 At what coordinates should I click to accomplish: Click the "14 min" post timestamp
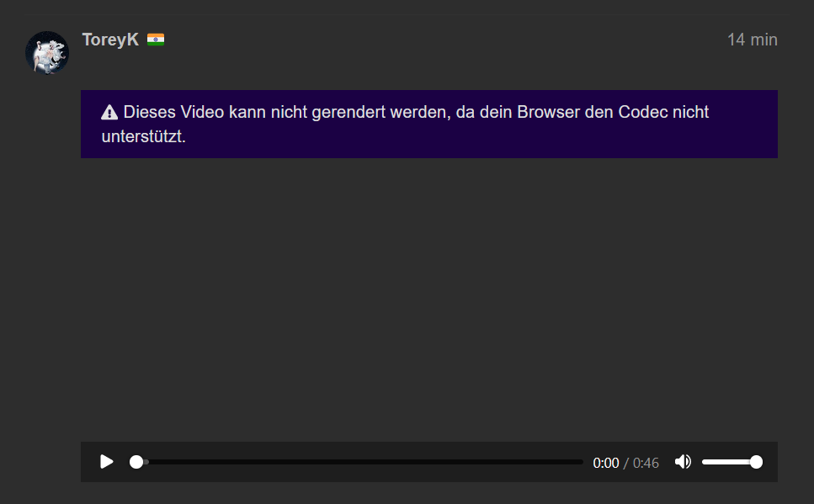(752, 40)
